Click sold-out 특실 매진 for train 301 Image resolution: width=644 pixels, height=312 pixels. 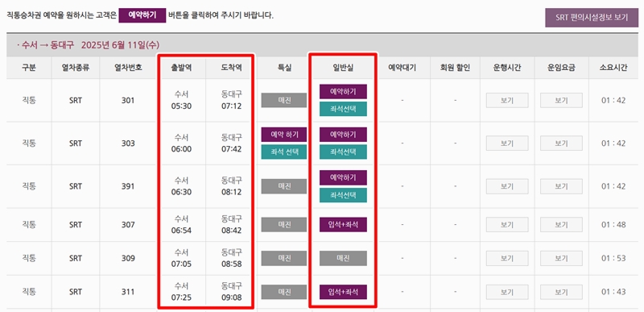pyautogui.click(x=284, y=100)
